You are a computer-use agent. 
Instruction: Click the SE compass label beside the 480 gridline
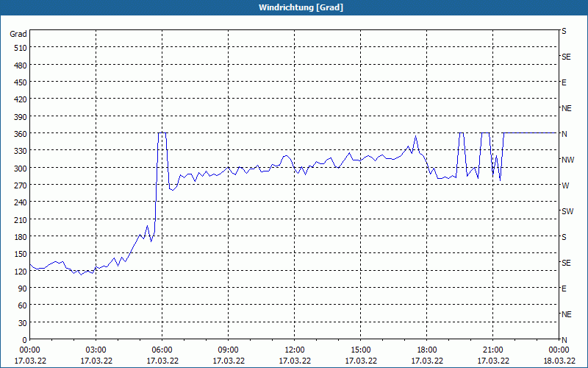[566, 57]
